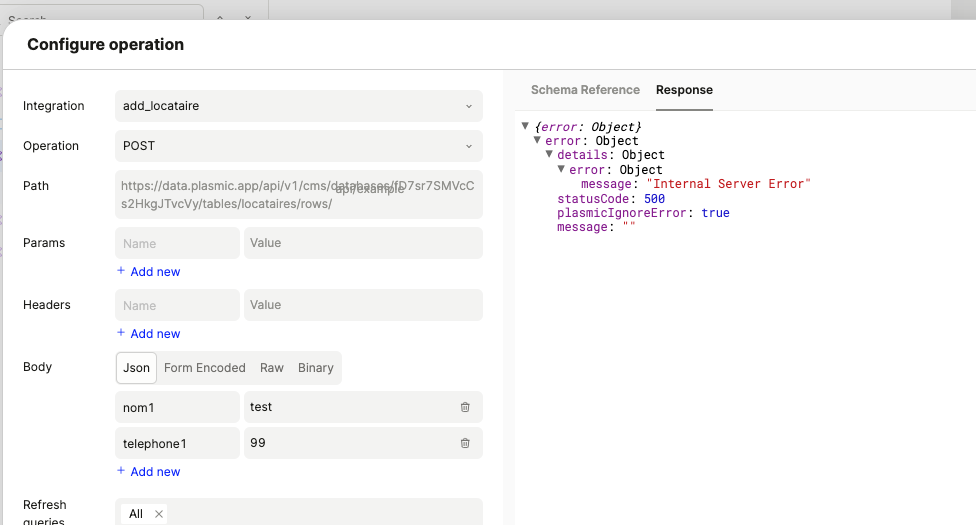Select Binary body type
Screen dimensions: 976x525
tap(315, 368)
